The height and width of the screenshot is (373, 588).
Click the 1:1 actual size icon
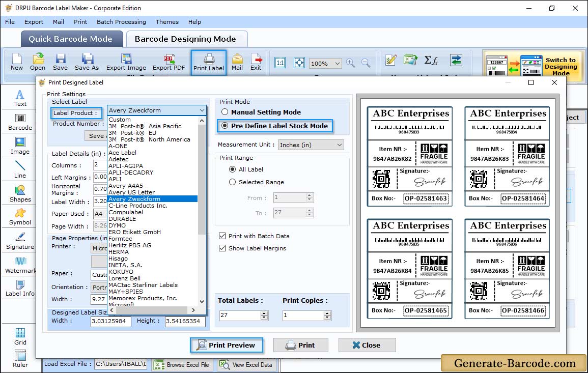(x=280, y=63)
